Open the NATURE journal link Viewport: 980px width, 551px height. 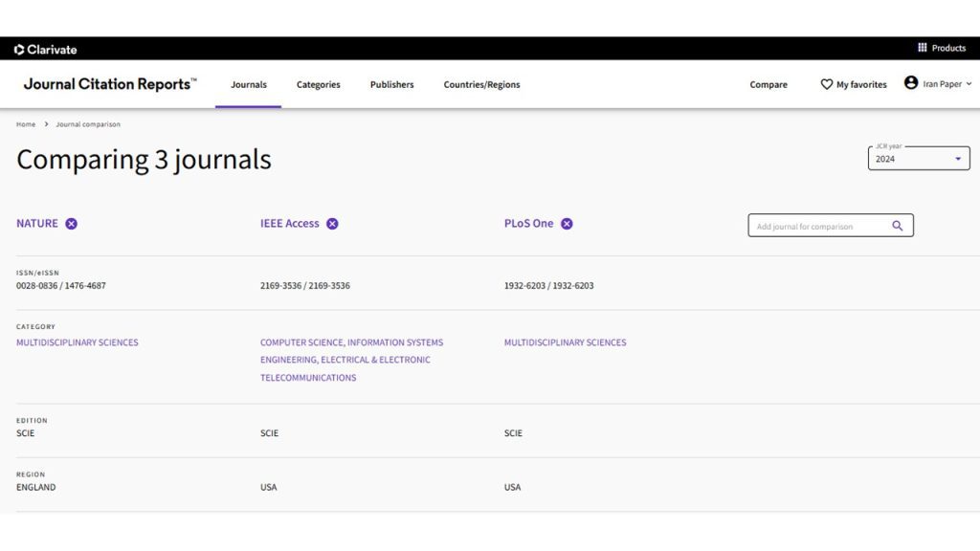pos(37,224)
